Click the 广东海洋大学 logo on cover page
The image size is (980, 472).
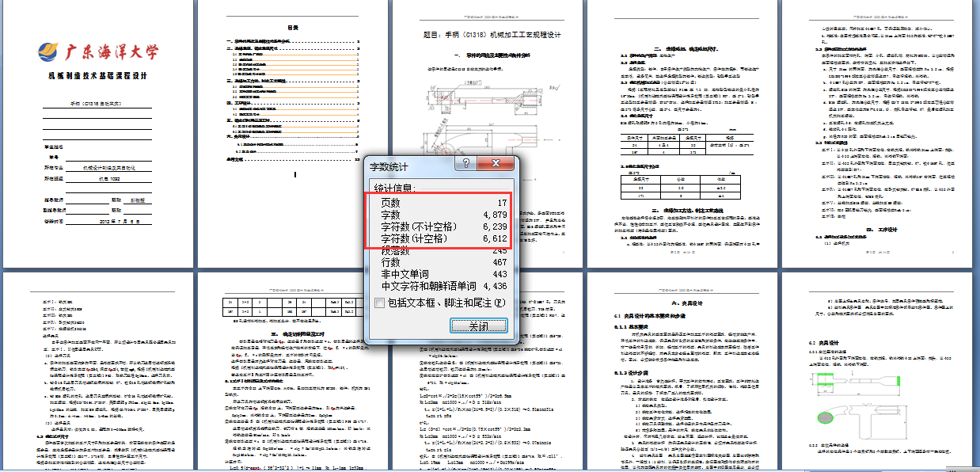tap(97, 51)
